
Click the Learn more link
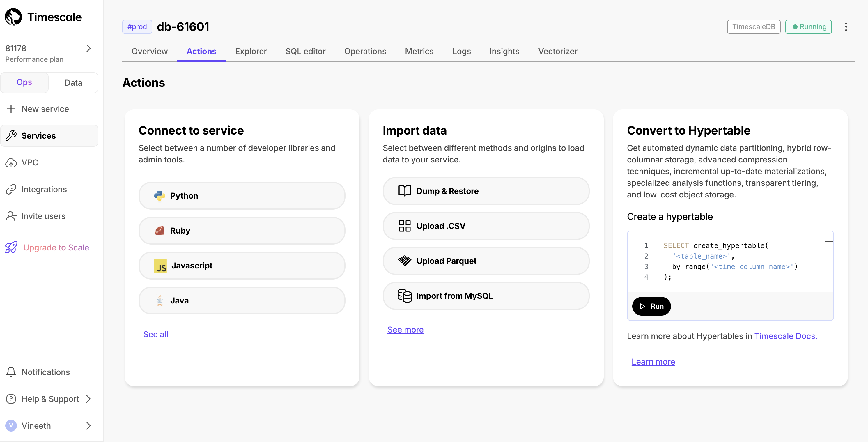653,361
